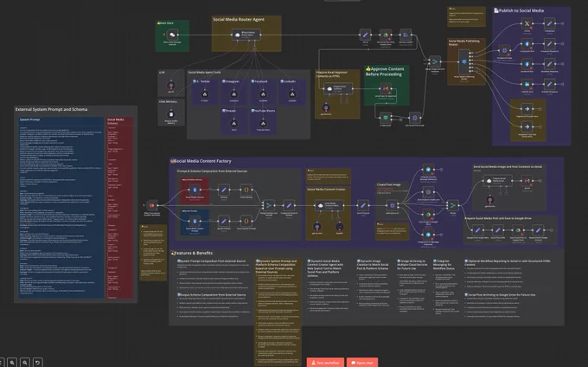
Task: Select the Implement YouTube Shorts Here node
Action: tap(527, 126)
